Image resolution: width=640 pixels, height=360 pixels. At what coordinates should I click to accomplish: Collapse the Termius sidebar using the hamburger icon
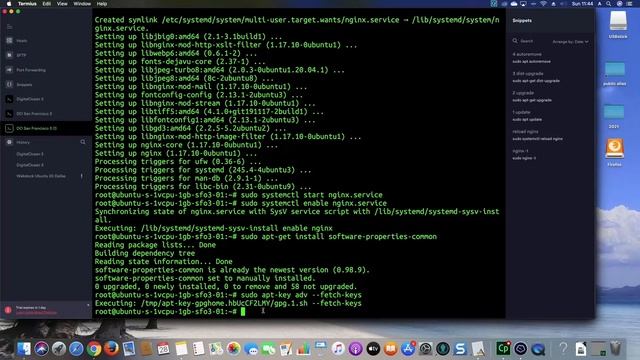pyautogui.click(x=9, y=27)
